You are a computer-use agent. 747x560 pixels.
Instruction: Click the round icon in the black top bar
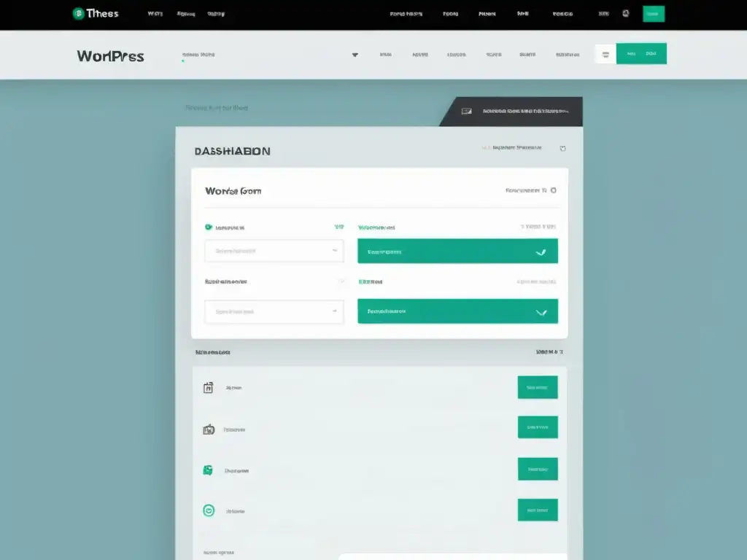click(625, 14)
